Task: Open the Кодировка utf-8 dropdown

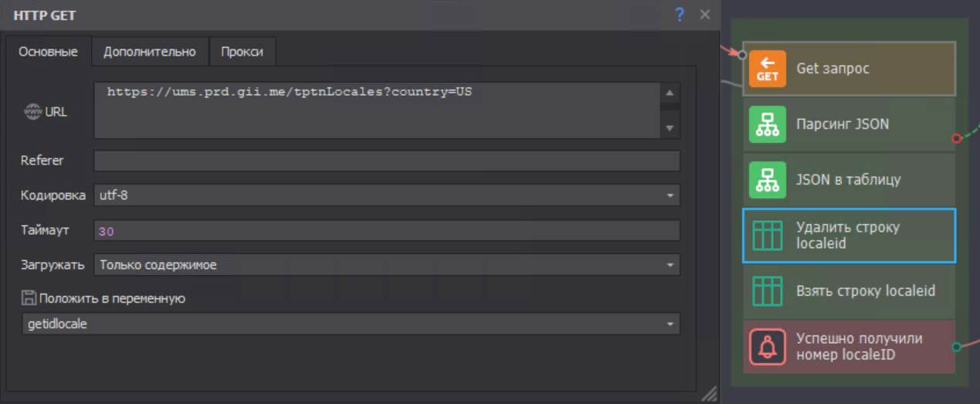Action: [x=387, y=195]
